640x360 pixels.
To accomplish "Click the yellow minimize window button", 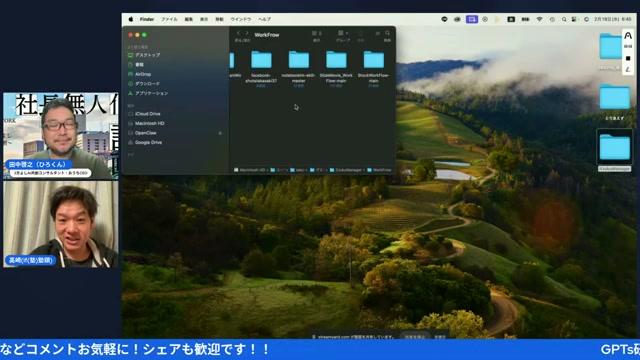I will pos(137,35).
